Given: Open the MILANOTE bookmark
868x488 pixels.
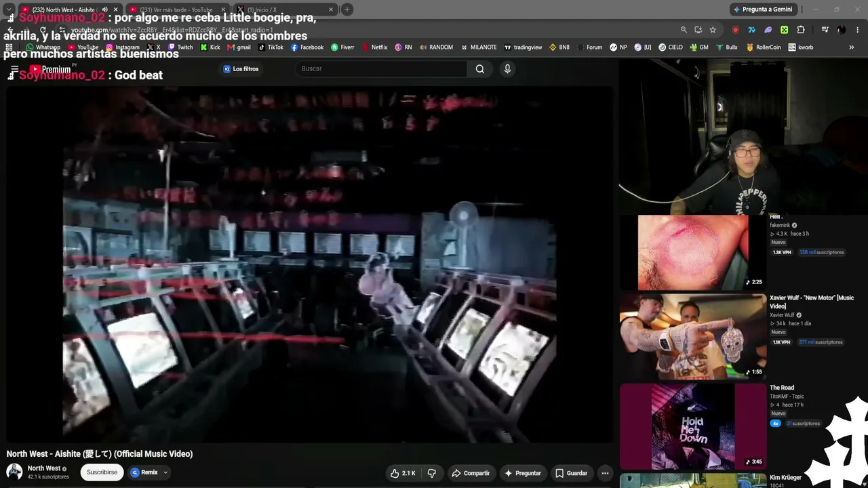Looking at the screenshot, I should point(479,47).
